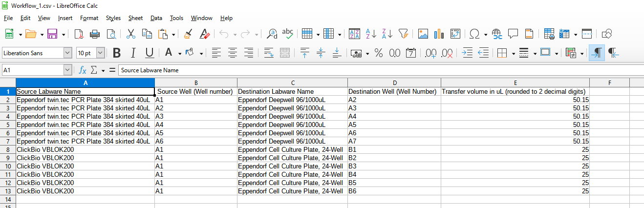Expand the Save dropdown arrow

pos(64,34)
